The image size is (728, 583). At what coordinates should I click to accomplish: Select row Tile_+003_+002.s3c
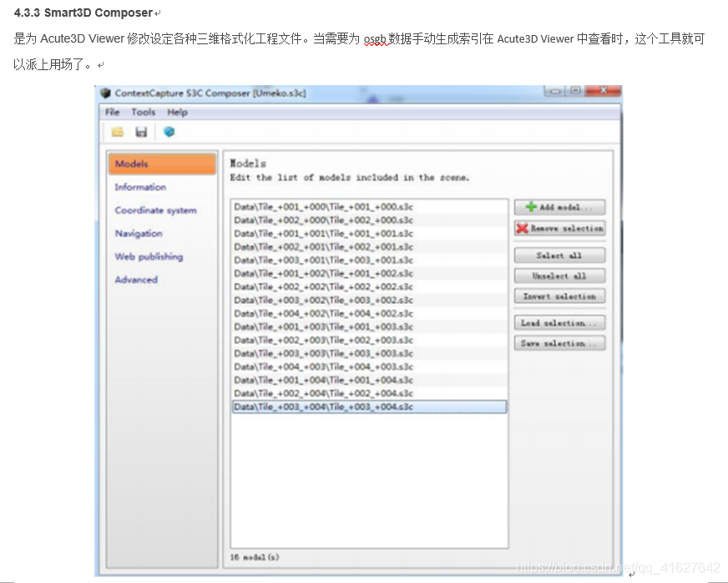click(369, 300)
